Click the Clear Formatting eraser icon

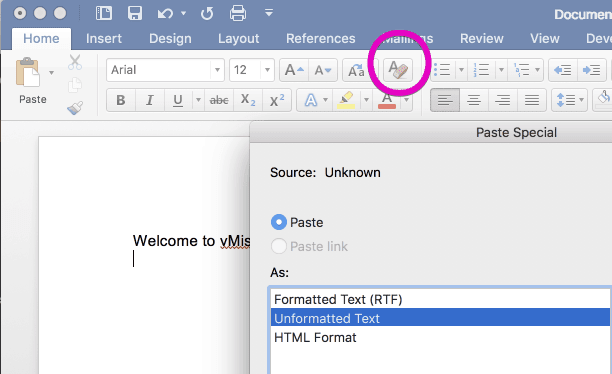(398, 70)
